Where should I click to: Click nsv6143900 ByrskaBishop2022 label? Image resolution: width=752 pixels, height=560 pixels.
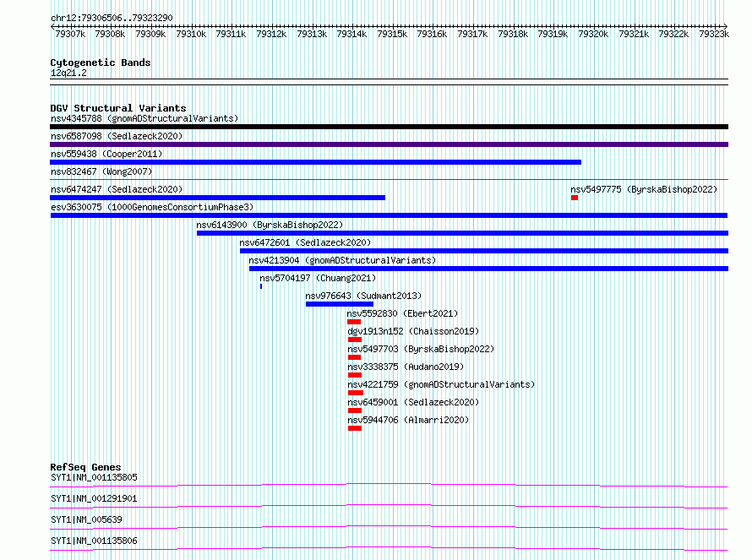click(x=270, y=225)
